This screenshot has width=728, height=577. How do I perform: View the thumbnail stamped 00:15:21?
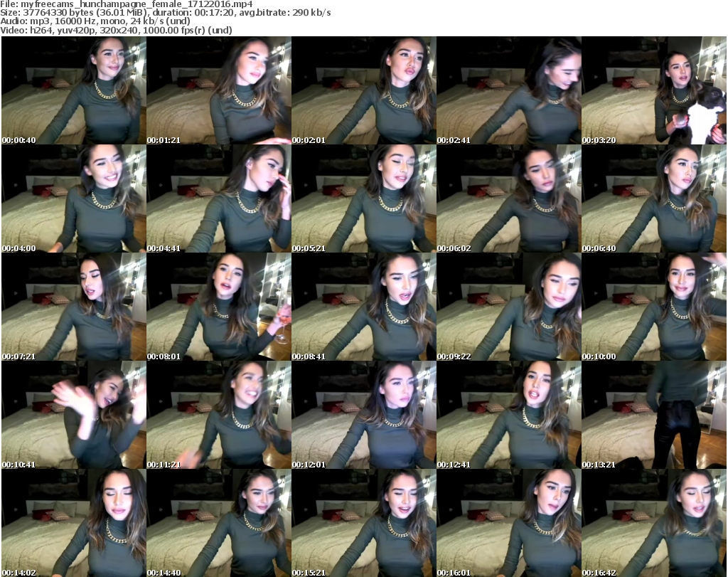(364, 523)
